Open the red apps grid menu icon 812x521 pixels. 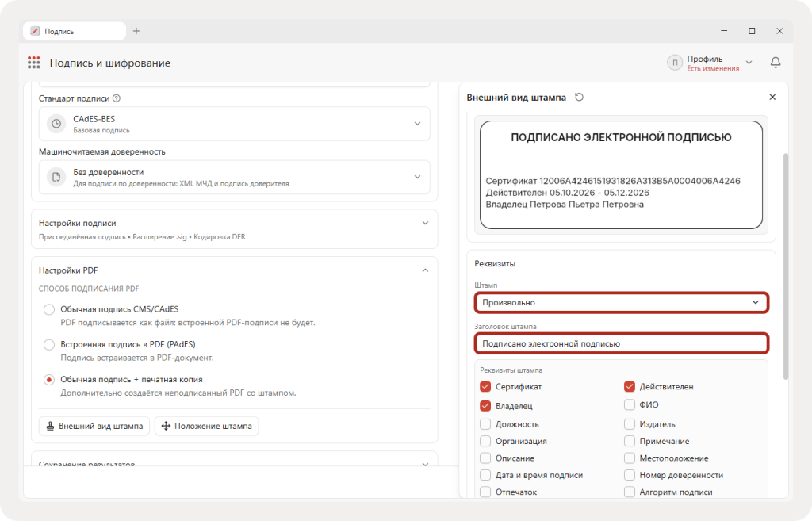[33, 63]
